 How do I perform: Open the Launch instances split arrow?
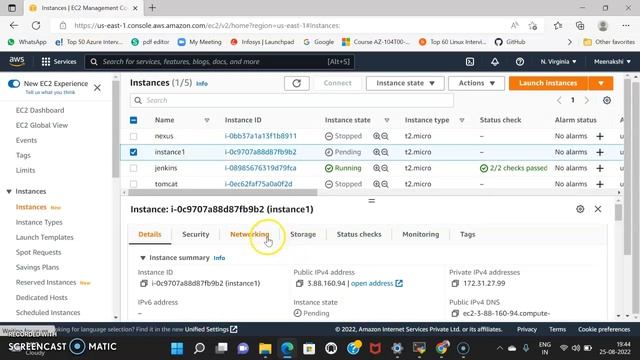[600, 83]
